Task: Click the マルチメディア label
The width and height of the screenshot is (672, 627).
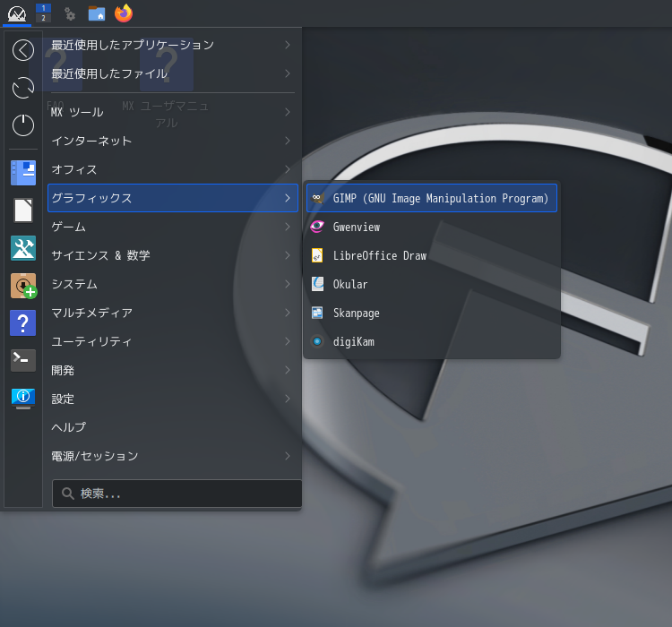Action: (x=91, y=313)
